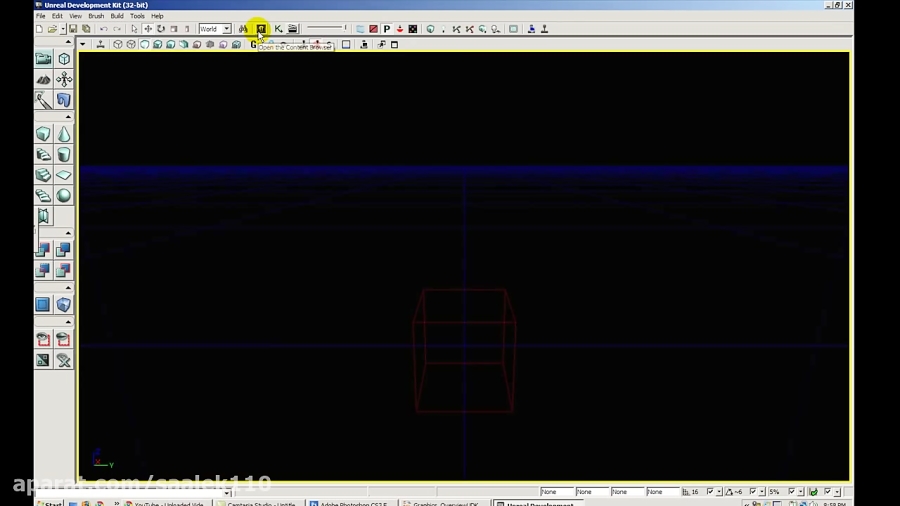Open the grid size dropdown arrow near 16
The width and height of the screenshot is (900, 506).
(718, 492)
